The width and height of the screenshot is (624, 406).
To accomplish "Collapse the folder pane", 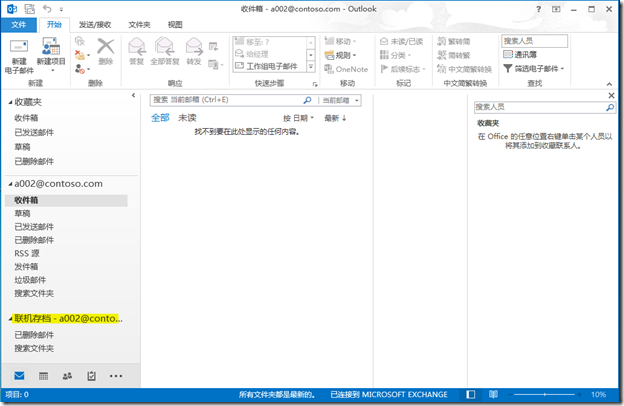I will click(133, 95).
